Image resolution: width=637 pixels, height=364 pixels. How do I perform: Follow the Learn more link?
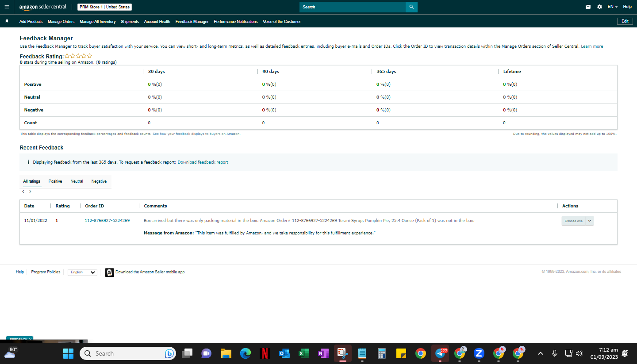coord(592,46)
